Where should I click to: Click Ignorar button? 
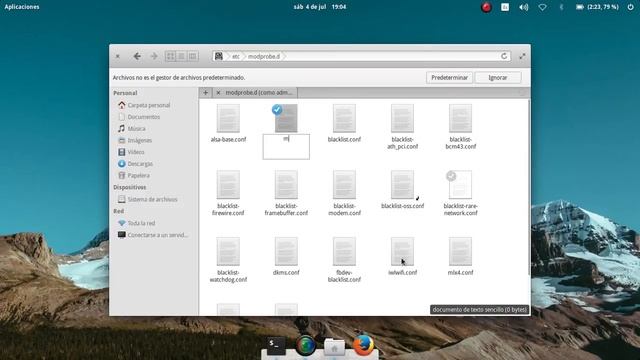tap(498, 78)
